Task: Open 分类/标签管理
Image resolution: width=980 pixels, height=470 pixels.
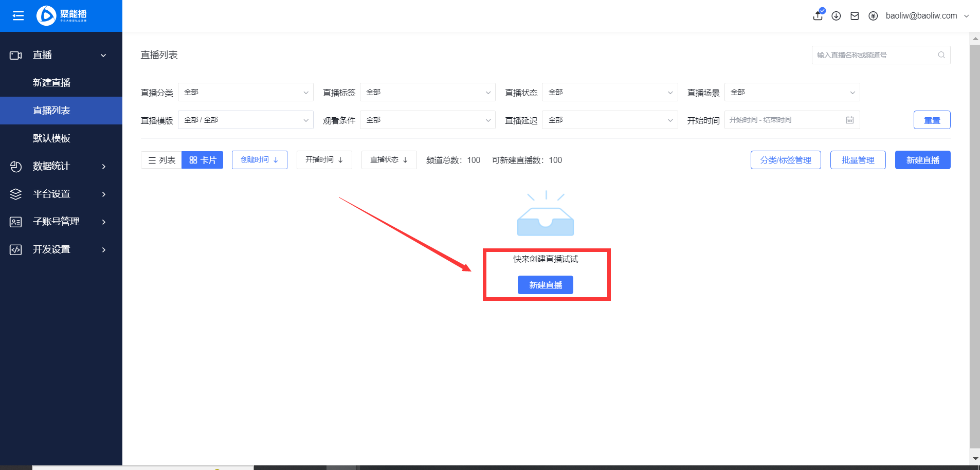Action: (786, 160)
